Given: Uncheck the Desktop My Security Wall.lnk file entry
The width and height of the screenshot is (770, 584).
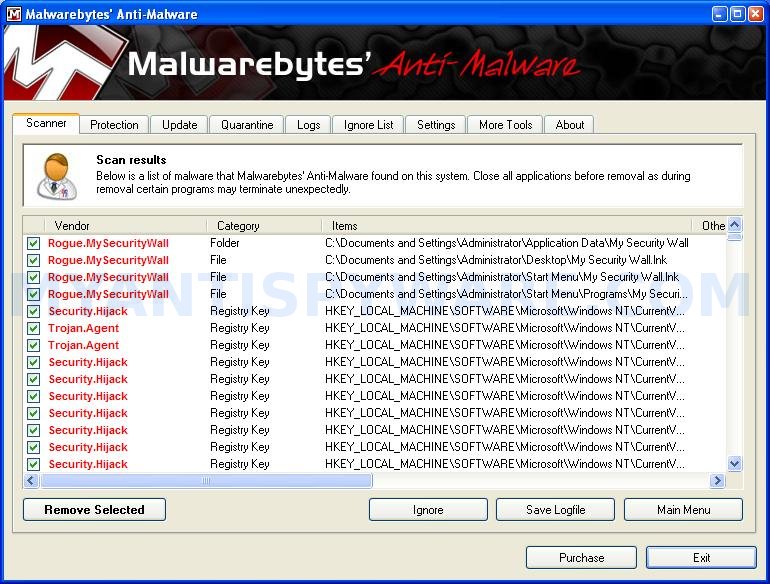Looking at the screenshot, I should tap(33, 260).
